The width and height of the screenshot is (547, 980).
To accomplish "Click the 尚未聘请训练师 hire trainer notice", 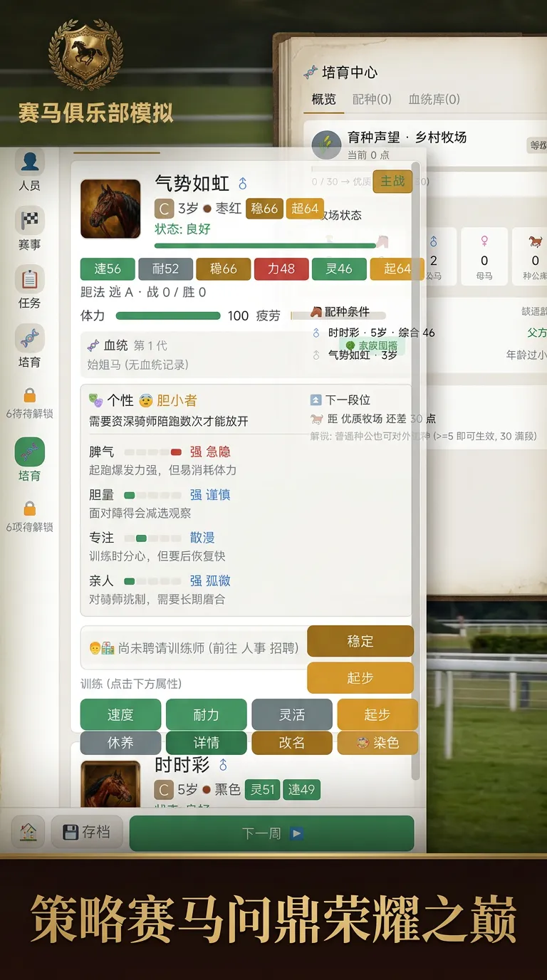I will click(x=194, y=648).
